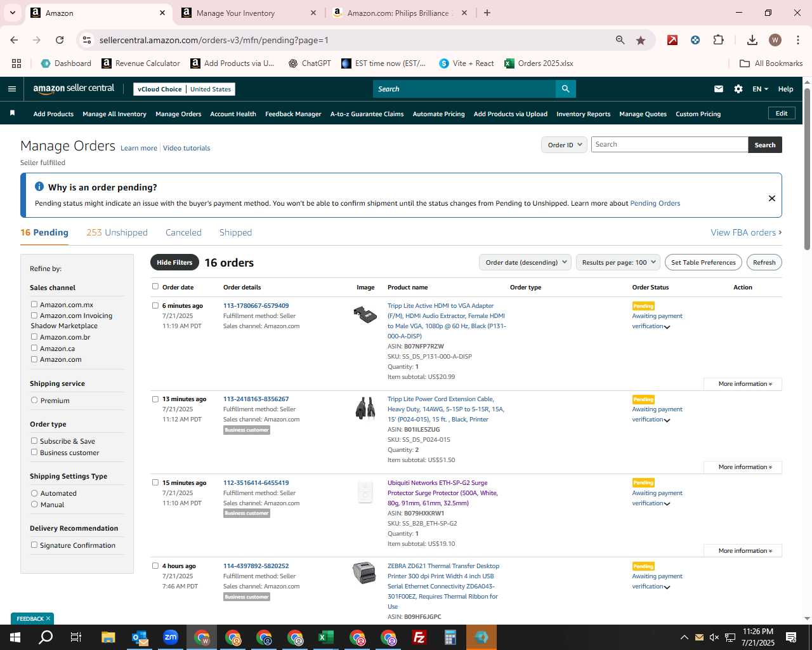The image size is (812, 650).
Task: Open the Order date (descending) sort dropdown
Action: (x=525, y=262)
